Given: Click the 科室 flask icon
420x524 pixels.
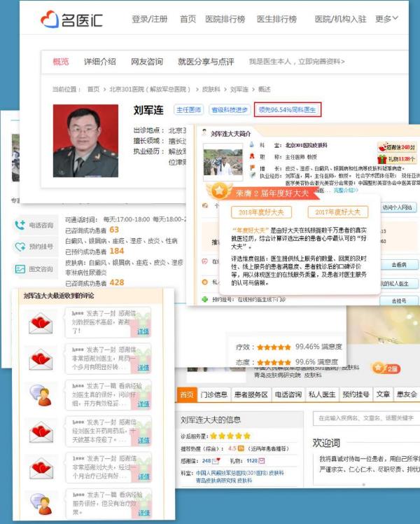Looking at the screenshot, I should (252, 145).
